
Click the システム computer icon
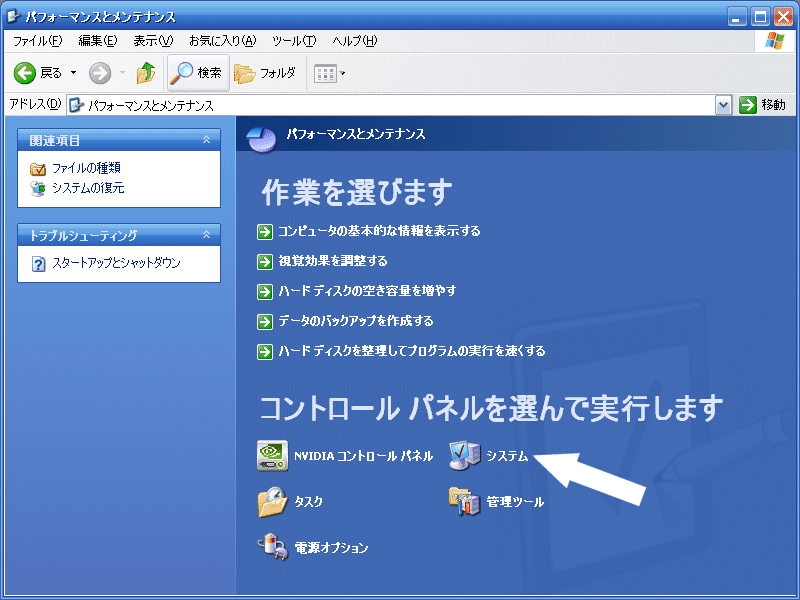(465, 455)
